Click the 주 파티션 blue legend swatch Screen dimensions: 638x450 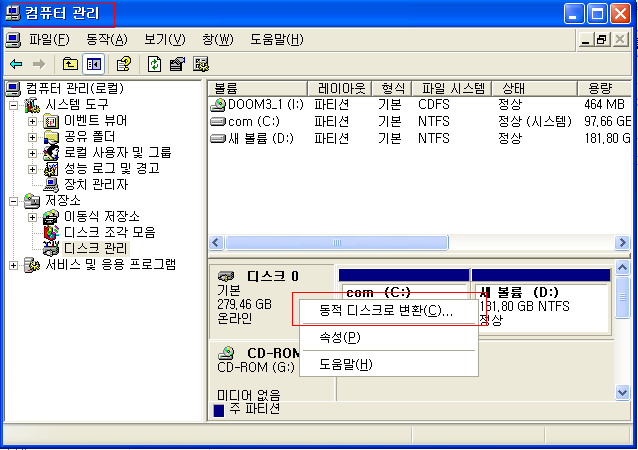coord(219,410)
